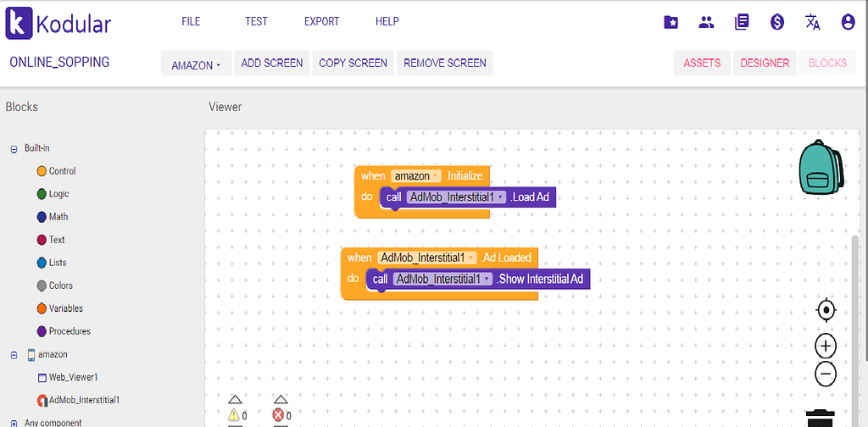The image size is (868, 427).
Task: Switch to the BLOCKS view
Action: point(827,63)
